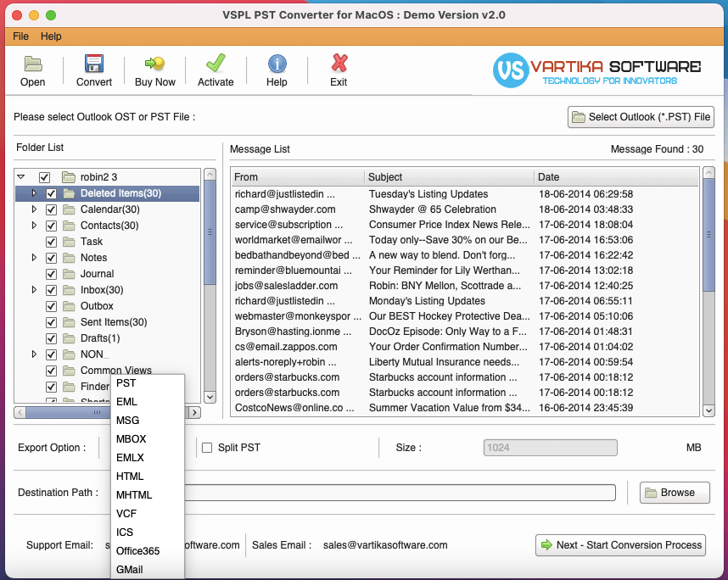Click the Deleted Items(30) folder icon
The height and width of the screenshot is (580, 728).
(x=69, y=193)
